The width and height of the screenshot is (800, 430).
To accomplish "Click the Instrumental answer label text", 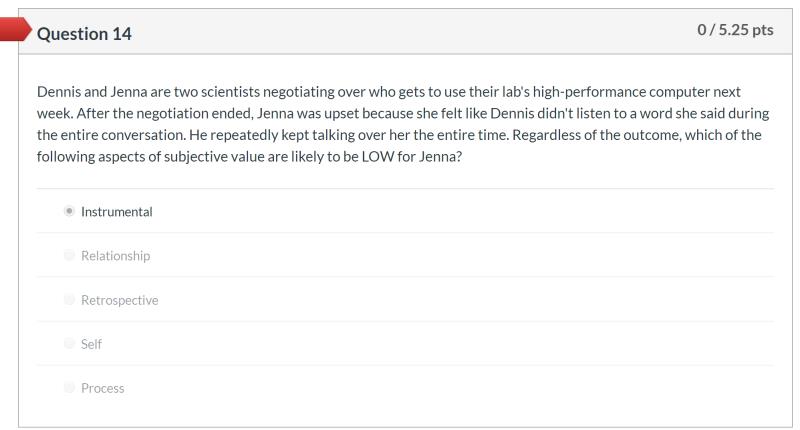I will [116, 212].
